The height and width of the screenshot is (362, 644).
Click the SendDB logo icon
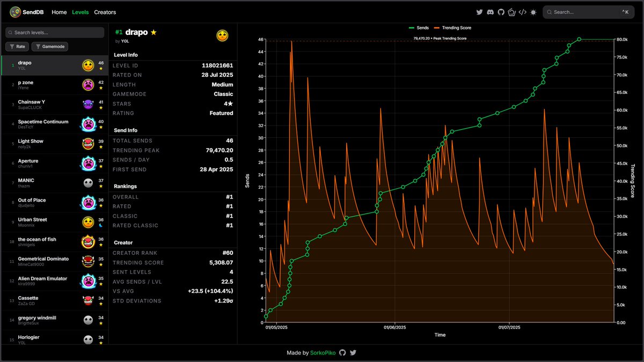pos(16,12)
